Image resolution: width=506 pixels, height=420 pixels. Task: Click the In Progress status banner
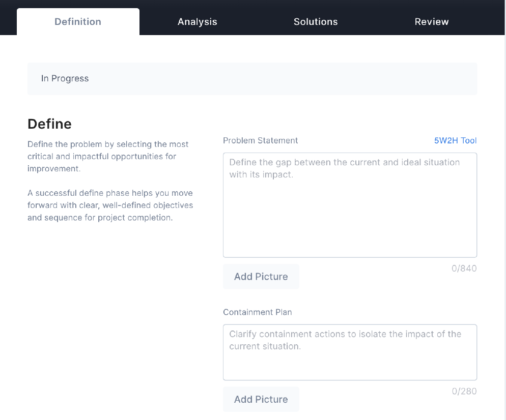tap(65, 79)
